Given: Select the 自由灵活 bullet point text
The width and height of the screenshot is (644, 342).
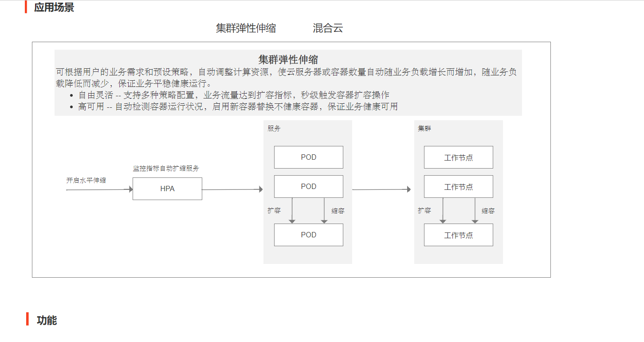Looking at the screenshot, I should click(x=234, y=95).
